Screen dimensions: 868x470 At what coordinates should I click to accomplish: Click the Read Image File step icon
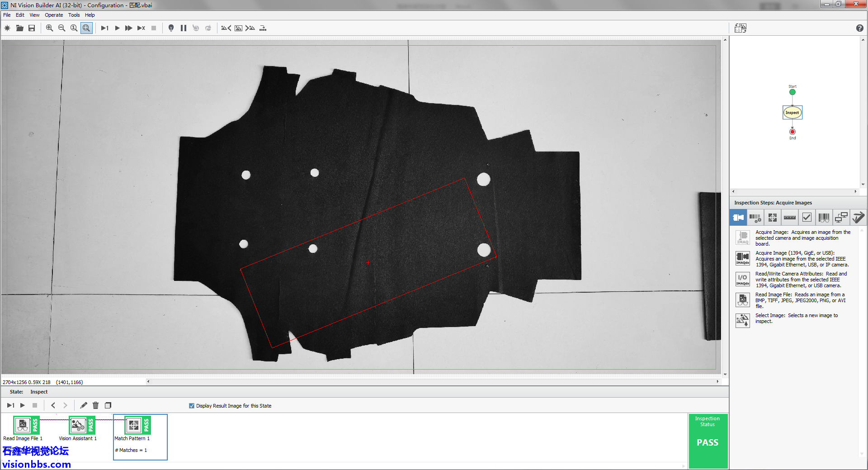[x=22, y=425]
